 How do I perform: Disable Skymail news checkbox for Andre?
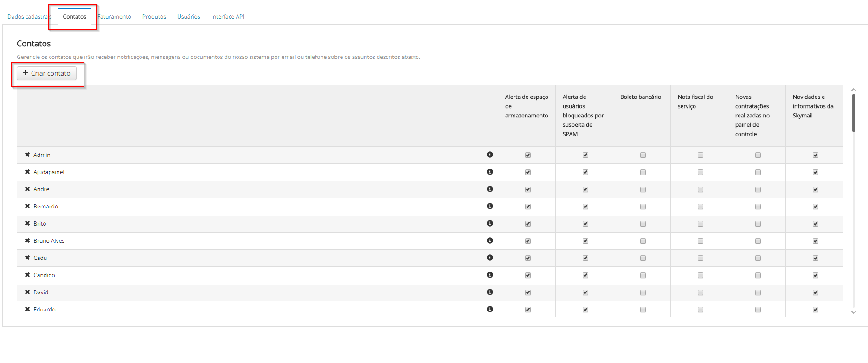click(x=815, y=189)
